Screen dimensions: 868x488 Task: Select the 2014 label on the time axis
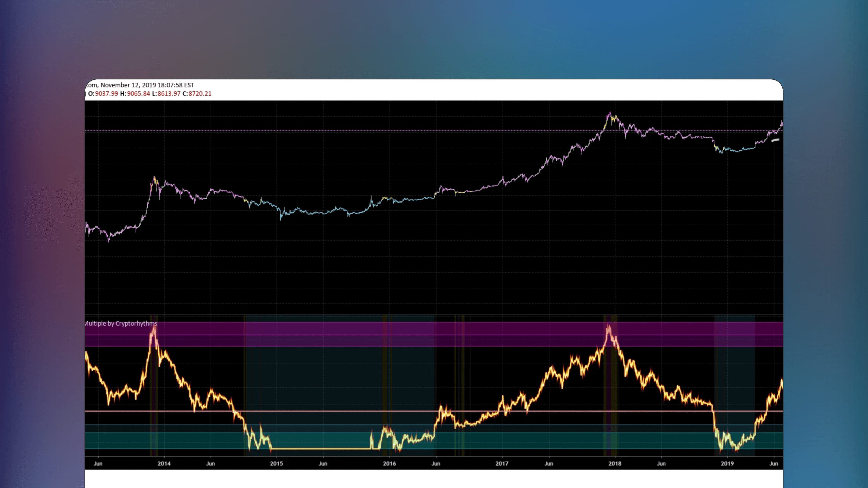(x=164, y=463)
